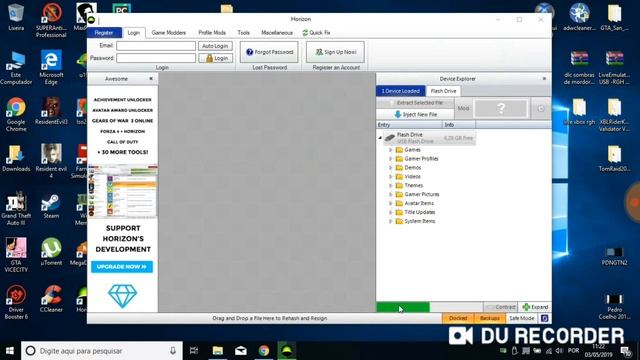Expand the Demos folder
This screenshot has width=640, height=360.
click(390, 168)
